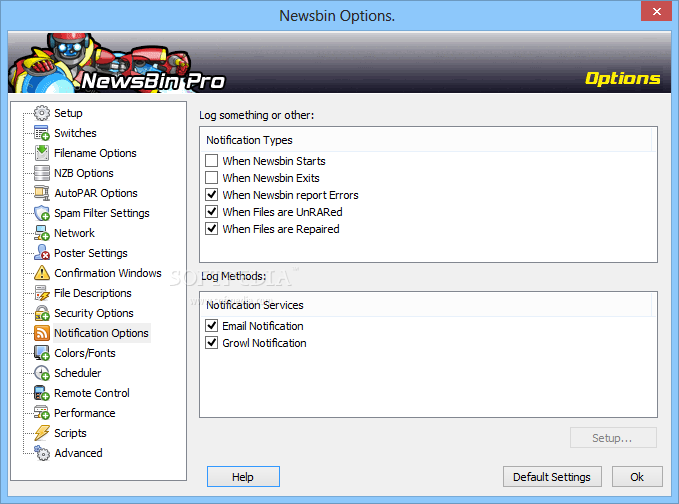This screenshot has height=504, width=679.
Task: Select Confirmation Windows entry
Action: pos(107,273)
